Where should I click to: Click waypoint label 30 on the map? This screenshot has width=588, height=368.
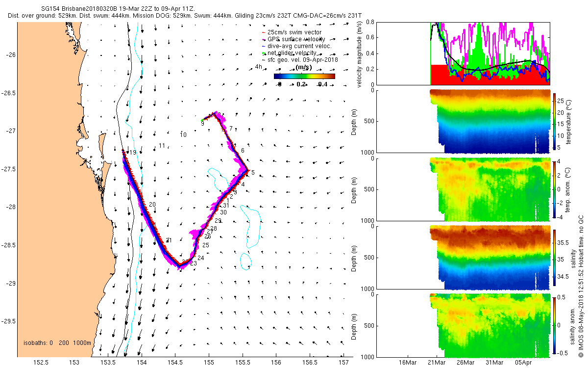click(224, 212)
